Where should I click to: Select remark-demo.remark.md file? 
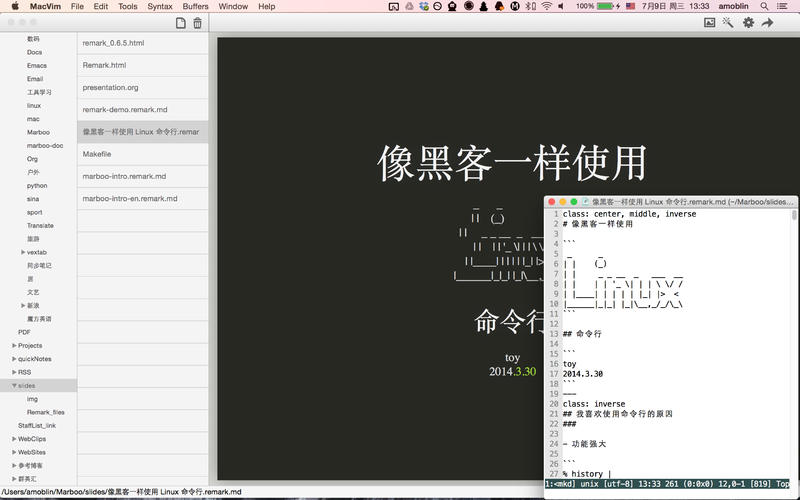tap(143, 109)
